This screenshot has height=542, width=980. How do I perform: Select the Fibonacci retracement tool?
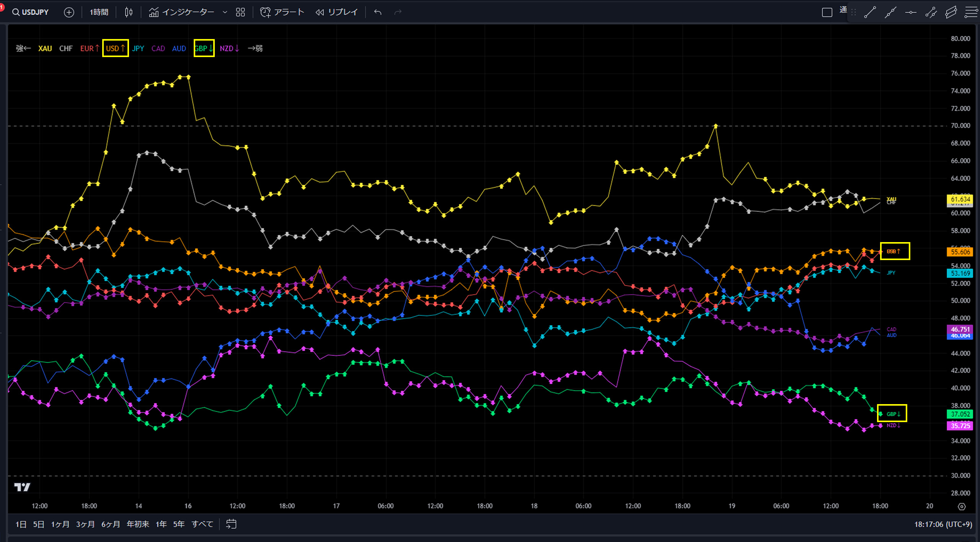tap(971, 12)
